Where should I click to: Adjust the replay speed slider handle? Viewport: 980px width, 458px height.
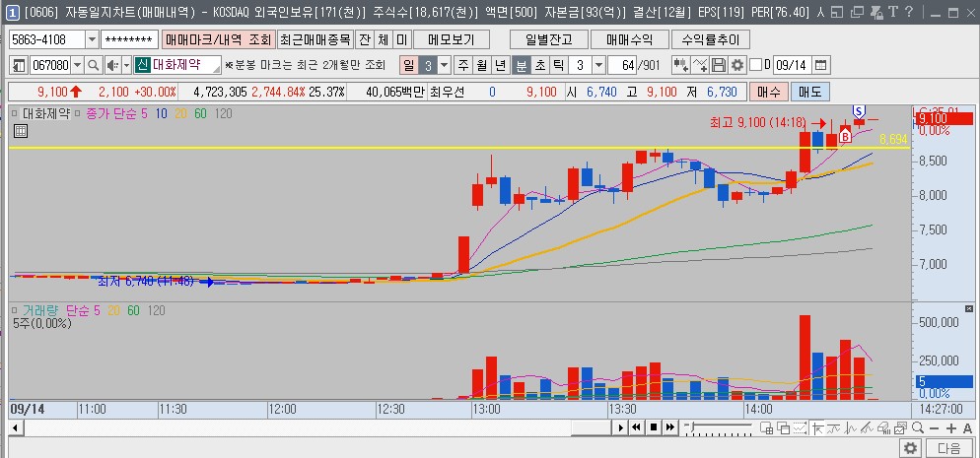[690, 427]
